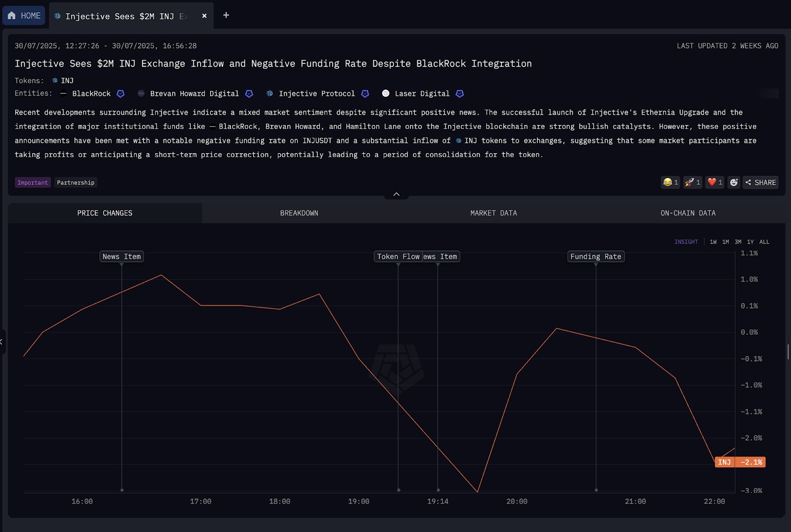Click the INJ -2.1% price label
791x532 pixels.
tap(740, 462)
